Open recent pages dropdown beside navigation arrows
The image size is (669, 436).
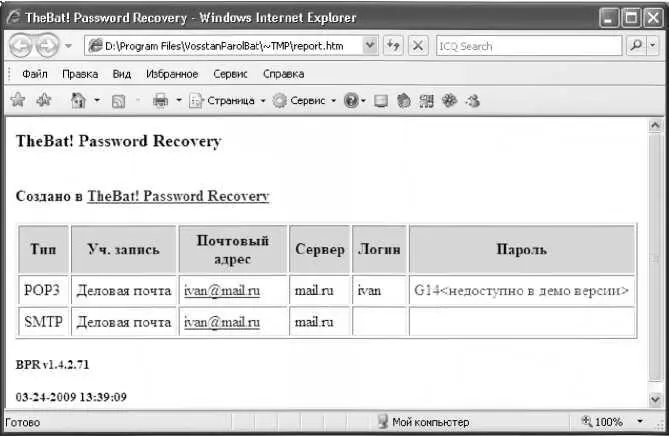[68, 46]
